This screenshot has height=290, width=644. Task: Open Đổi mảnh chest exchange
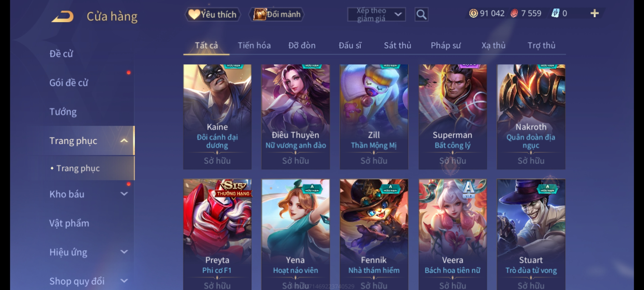277,15
